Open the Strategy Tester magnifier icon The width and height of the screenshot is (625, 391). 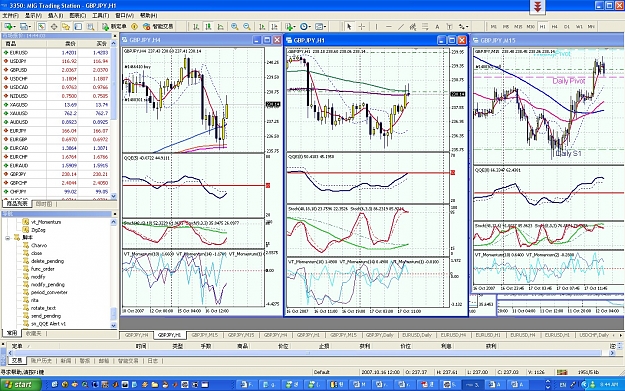tap(90, 26)
